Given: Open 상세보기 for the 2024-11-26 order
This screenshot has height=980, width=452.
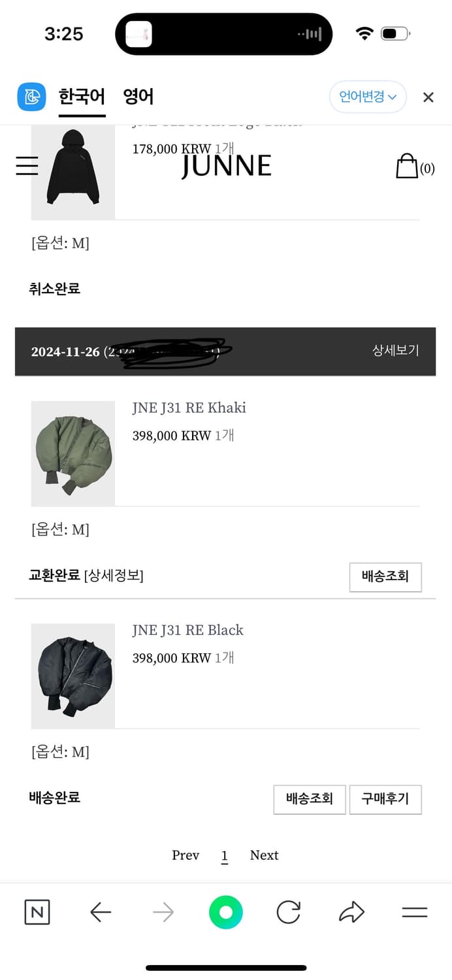Looking at the screenshot, I should click(395, 351).
